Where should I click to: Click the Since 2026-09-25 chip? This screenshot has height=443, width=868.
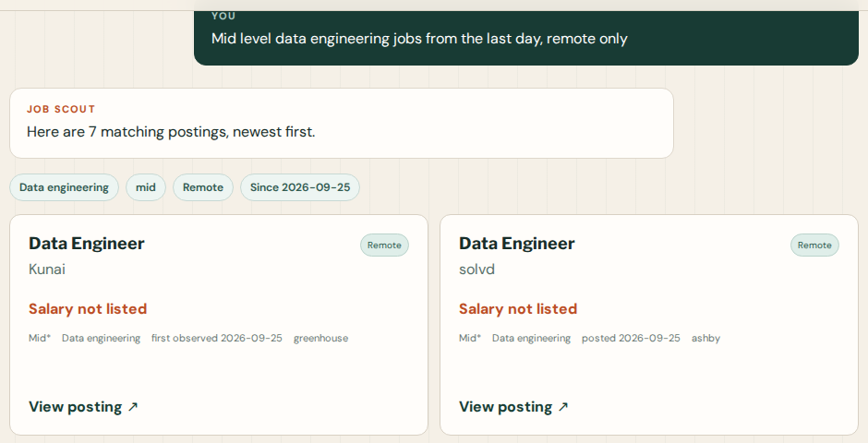(x=300, y=187)
